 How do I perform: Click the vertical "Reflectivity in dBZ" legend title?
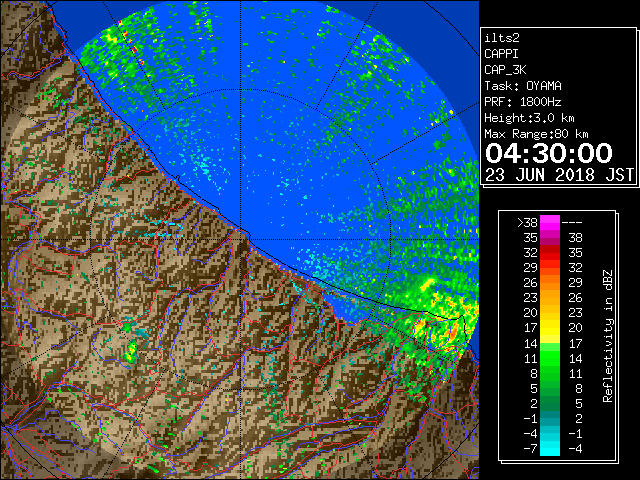pyautogui.click(x=608, y=336)
